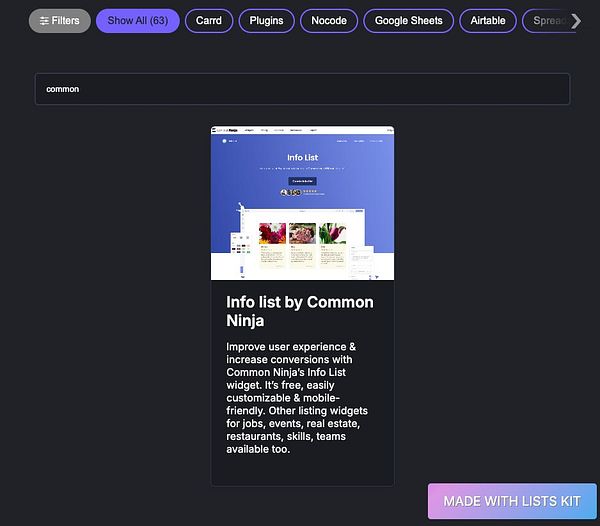Open "Info list by Common Ninja" title
Viewport: 600px width, 526px height.
tap(300, 311)
